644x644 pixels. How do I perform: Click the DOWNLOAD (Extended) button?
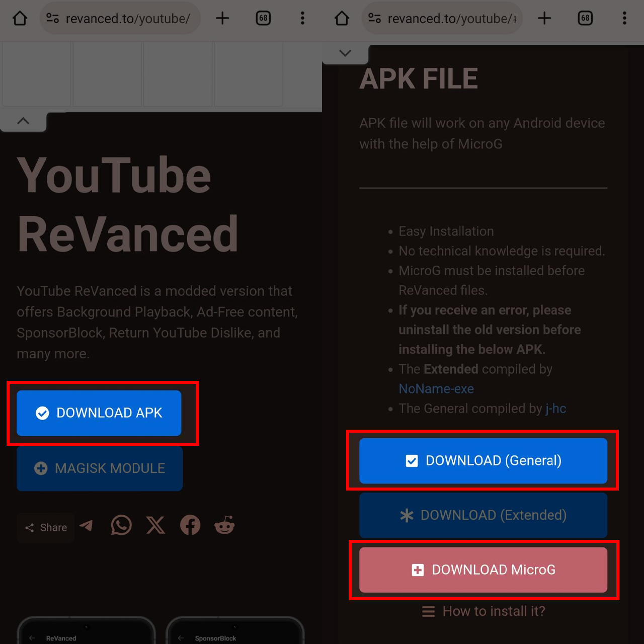pyautogui.click(x=484, y=516)
